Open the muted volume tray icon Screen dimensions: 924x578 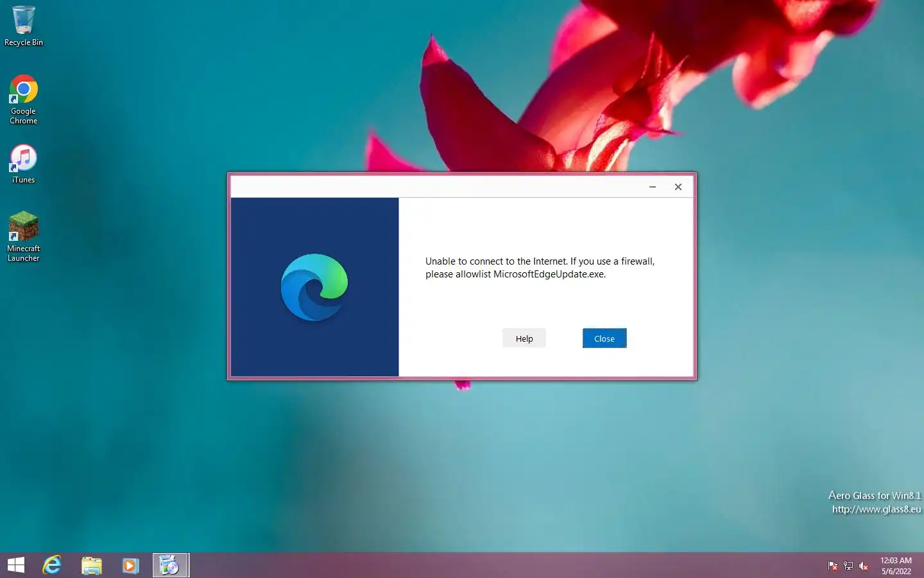(864, 566)
